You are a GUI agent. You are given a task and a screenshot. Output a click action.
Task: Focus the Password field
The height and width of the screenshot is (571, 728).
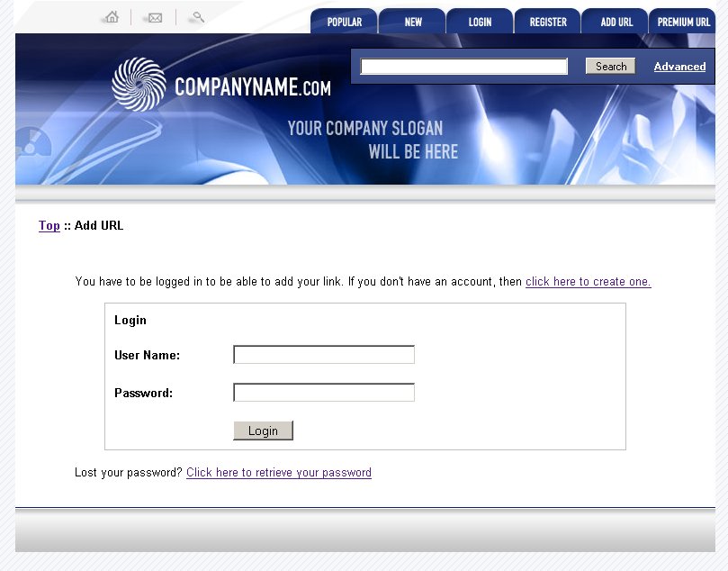coord(324,393)
